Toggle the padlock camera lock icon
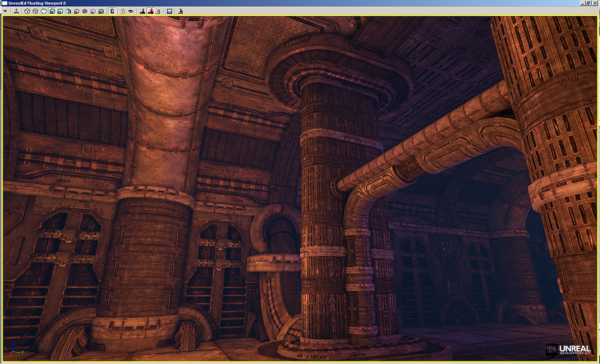Image resolution: width=600 pixels, height=364 pixels. click(123, 11)
